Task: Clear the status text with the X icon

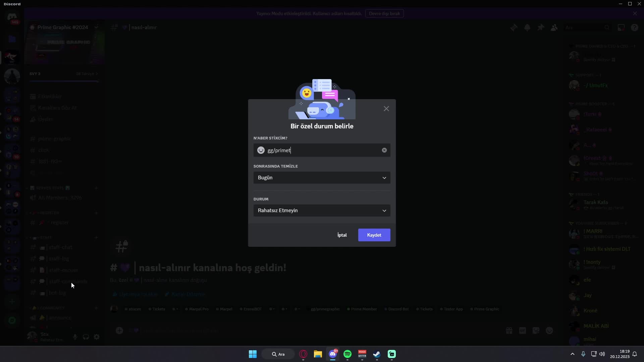Action: click(x=384, y=150)
